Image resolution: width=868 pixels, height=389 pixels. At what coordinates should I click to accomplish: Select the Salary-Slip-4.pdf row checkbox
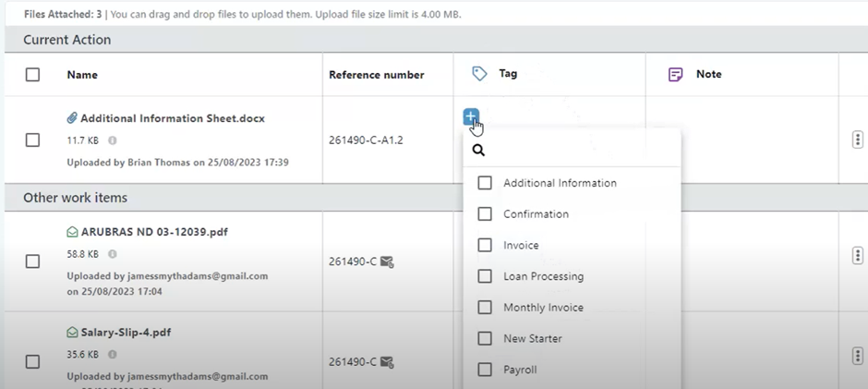[32, 362]
